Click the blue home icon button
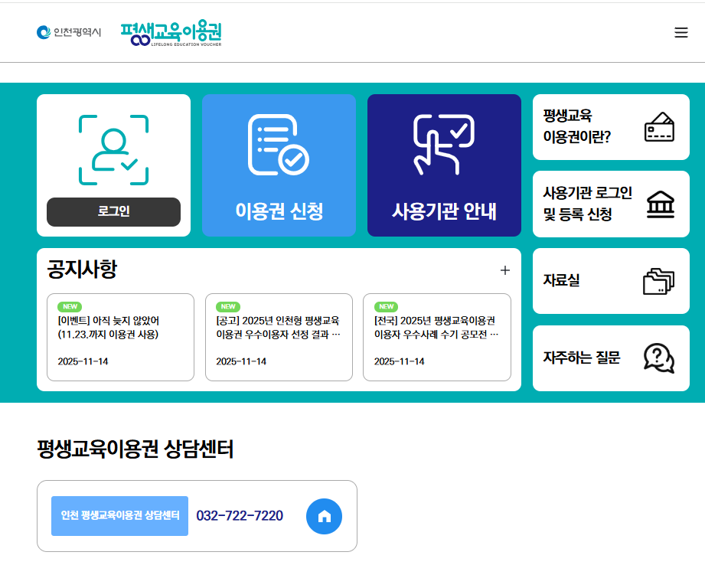 pos(324,516)
